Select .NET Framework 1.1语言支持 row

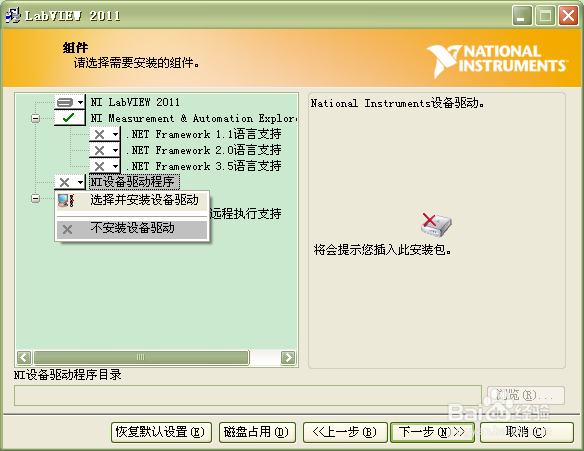(203, 134)
